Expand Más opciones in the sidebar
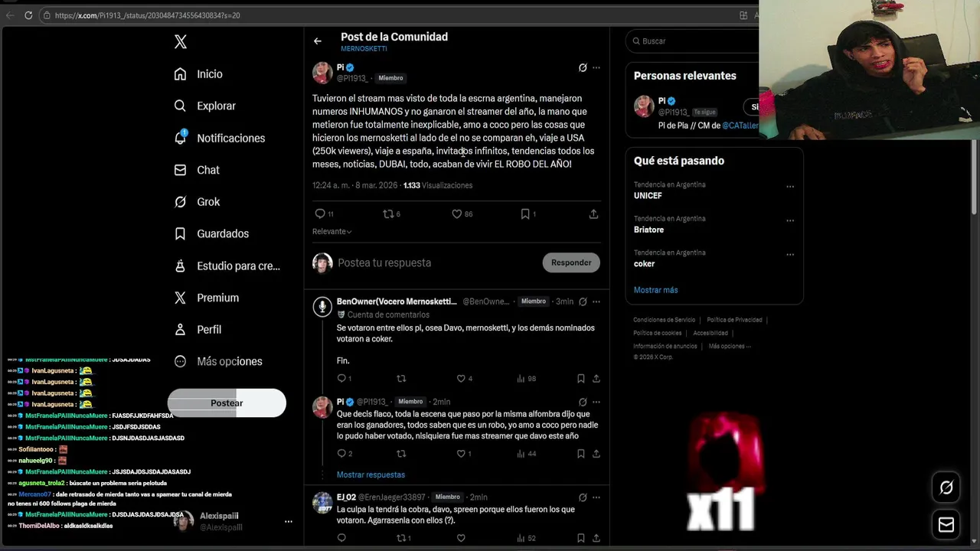This screenshot has width=980, height=551. click(x=218, y=361)
